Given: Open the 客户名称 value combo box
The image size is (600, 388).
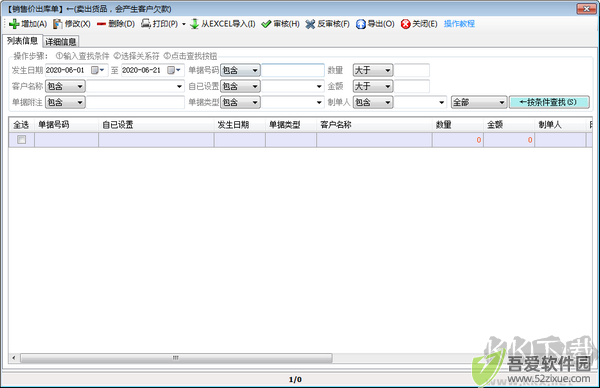Looking at the screenshot, I should pos(135,86).
